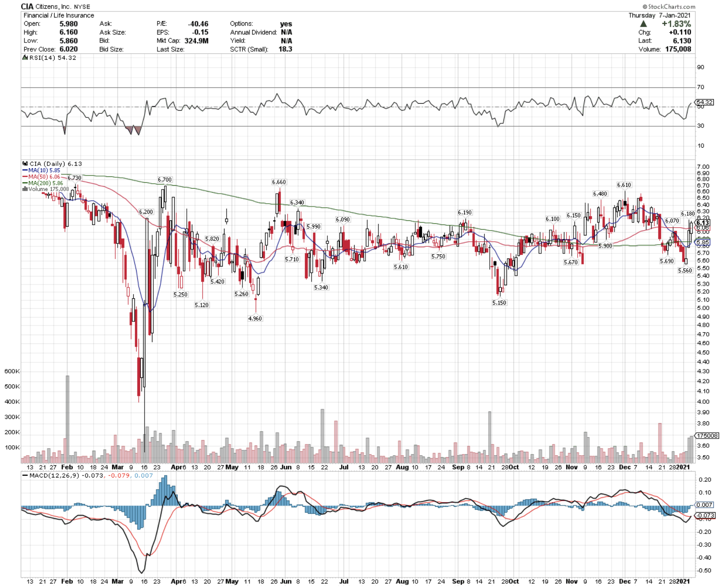The image size is (720, 588).
Task: Click the RSI(14) legend mountain icon
Action: (25, 57)
